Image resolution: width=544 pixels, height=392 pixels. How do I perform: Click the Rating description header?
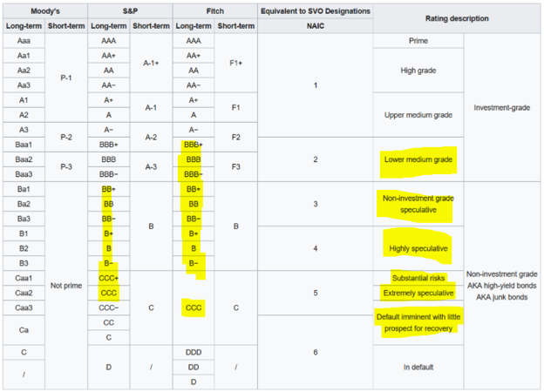coord(457,18)
